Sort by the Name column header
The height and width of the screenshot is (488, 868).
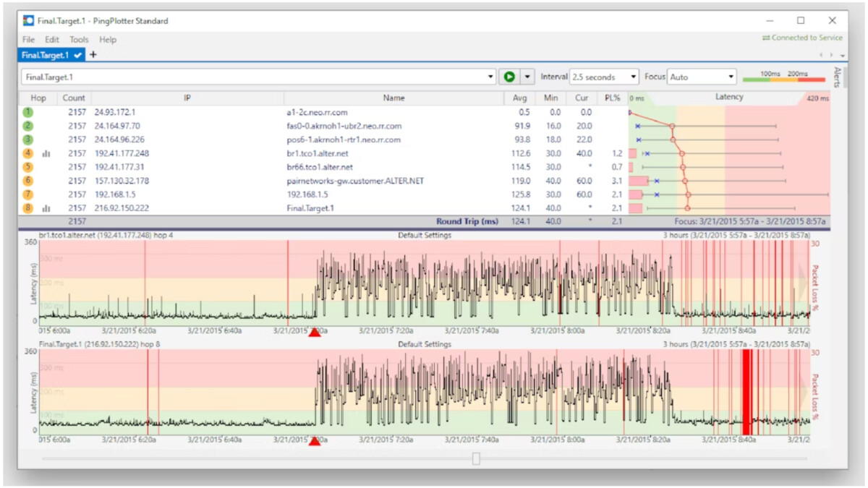coord(393,98)
